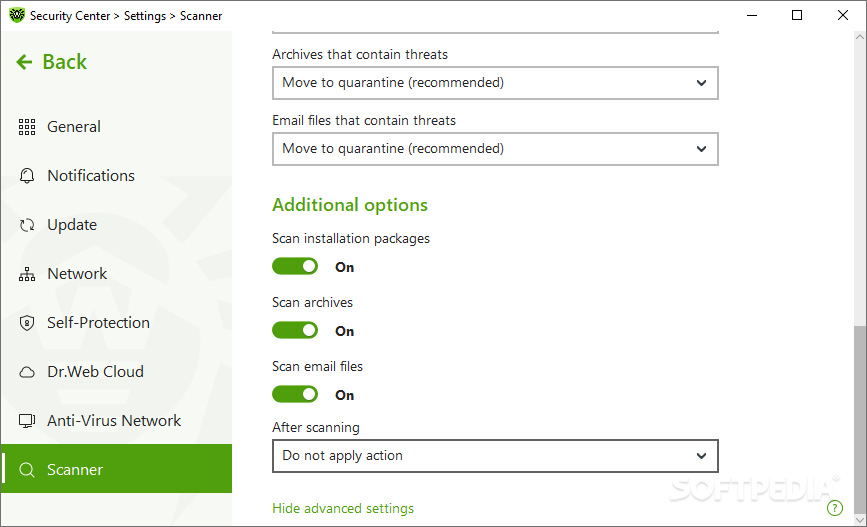Image resolution: width=867 pixels, height=527 pixels.
Task: Expand Email files that contain threats dropdown
Action: (x=495, y=149)
